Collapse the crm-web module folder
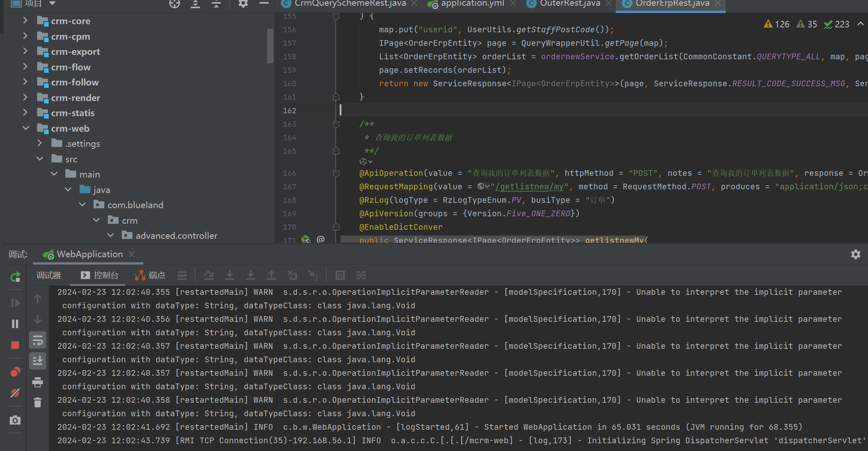 25,128
